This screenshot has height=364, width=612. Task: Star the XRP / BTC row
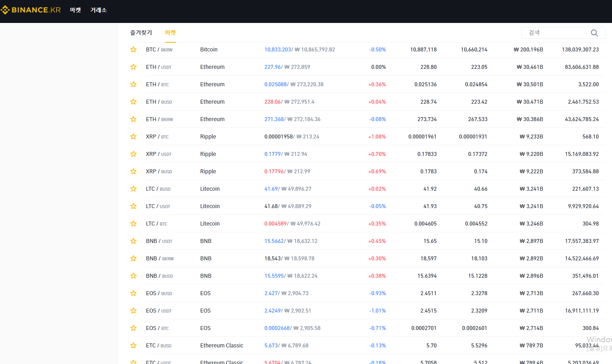133,136
